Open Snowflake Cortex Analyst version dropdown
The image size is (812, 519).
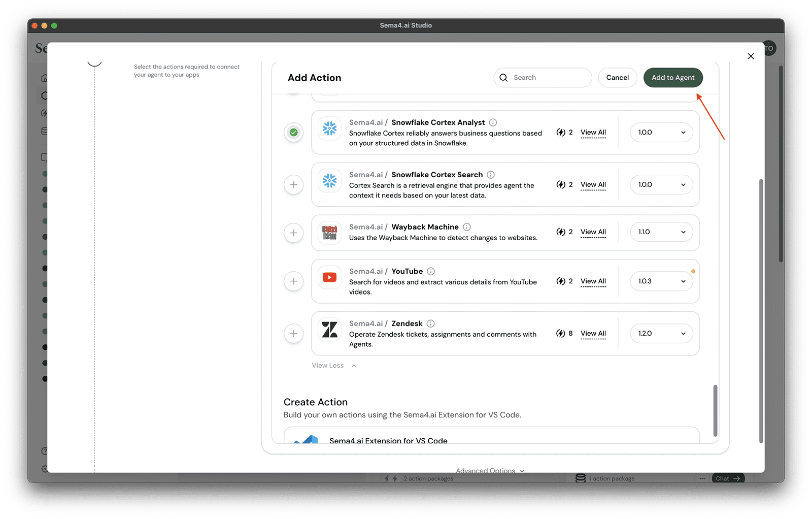click(661, 133)
